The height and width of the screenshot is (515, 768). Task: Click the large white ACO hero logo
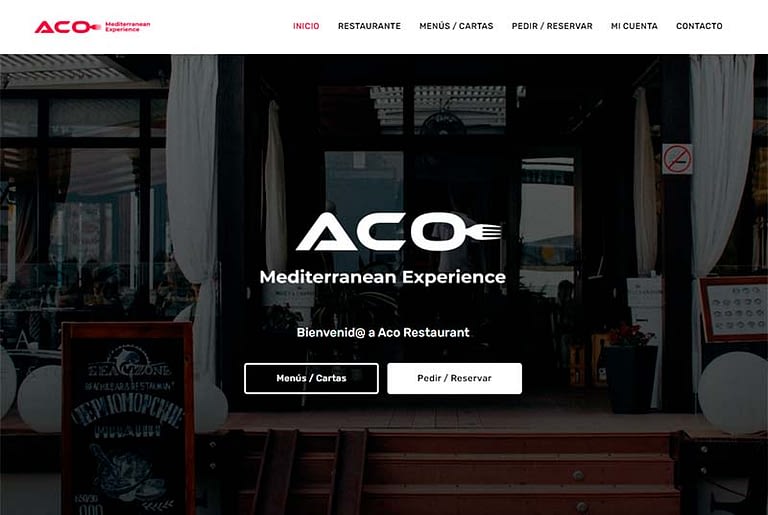click(x=399, y=231)
